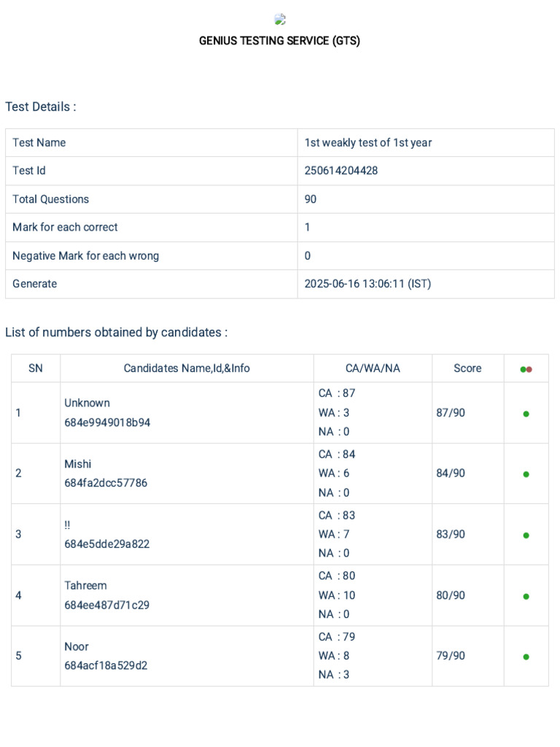Viewport: 560px width, 747px height.
Task: Click serial number 5 cell
Action: tap(36, 656)
